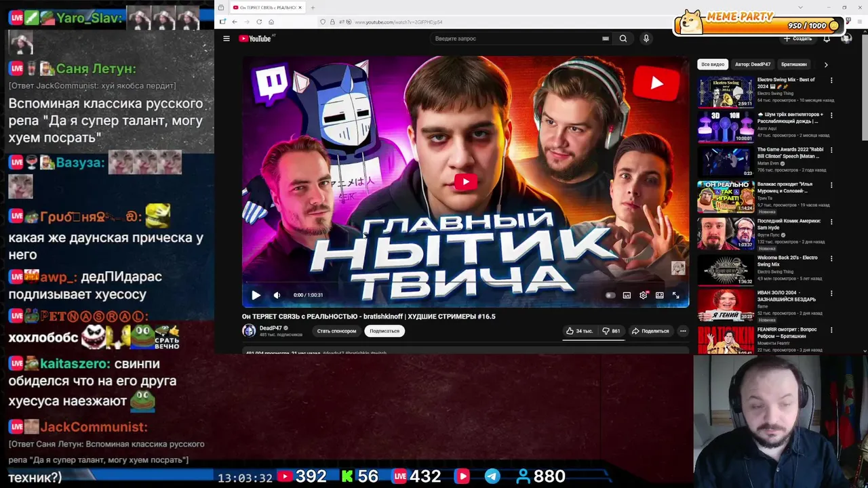The height and width of the screenshot is (488, 868).
Task: Click the browser address bar URL
Action: [399, 22]
